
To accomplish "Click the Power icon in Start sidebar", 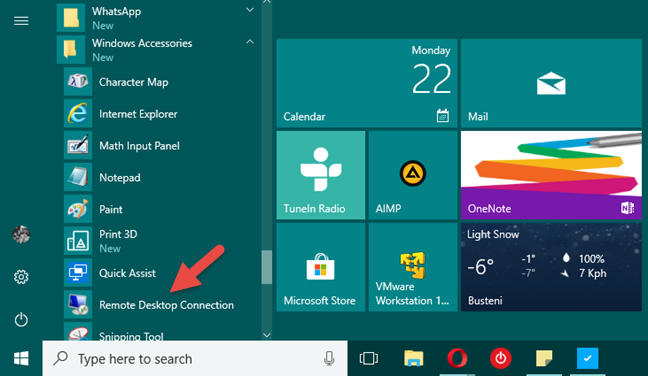I will 21,320.
